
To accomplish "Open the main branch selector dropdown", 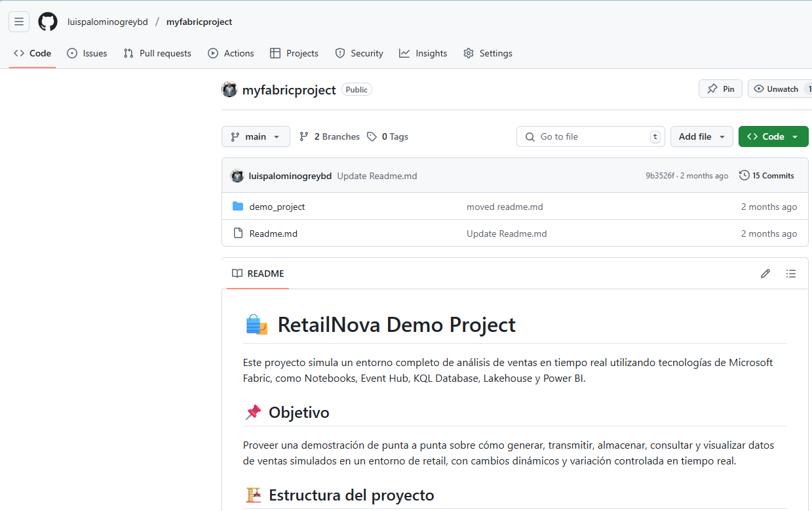I will click(x=256, y=136).
